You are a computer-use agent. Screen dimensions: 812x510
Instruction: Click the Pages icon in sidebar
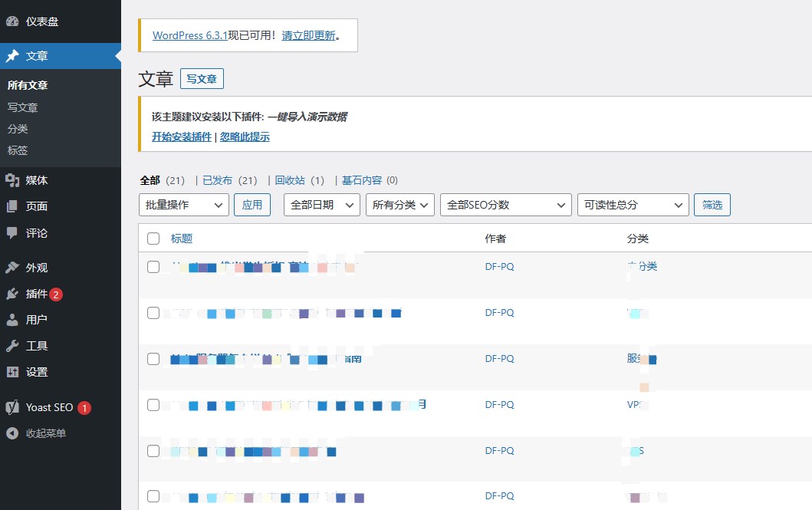12,206
